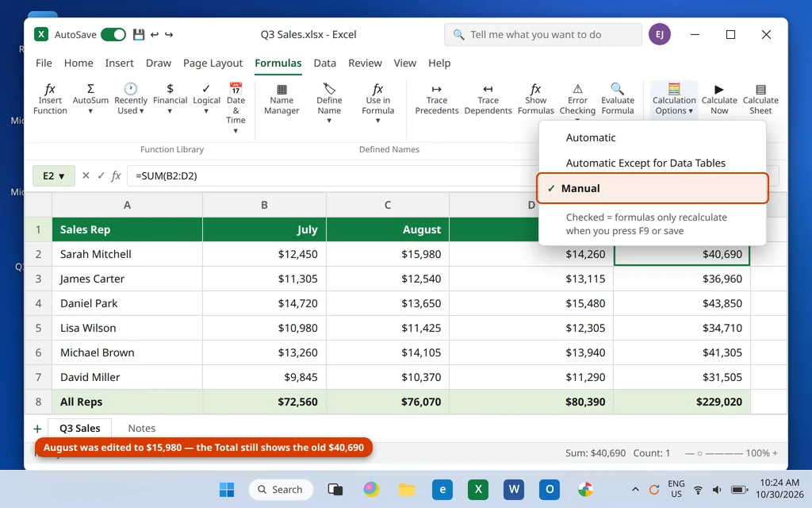This screenshot has width=812, height=508.
Task: Click the EJ account avatar
Action: pos(659,35)
